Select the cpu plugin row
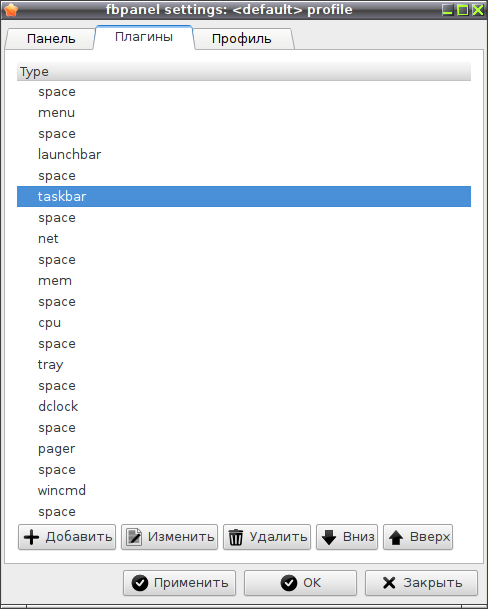The height and width of the screenshot is (609, 488). pos(244,322)
